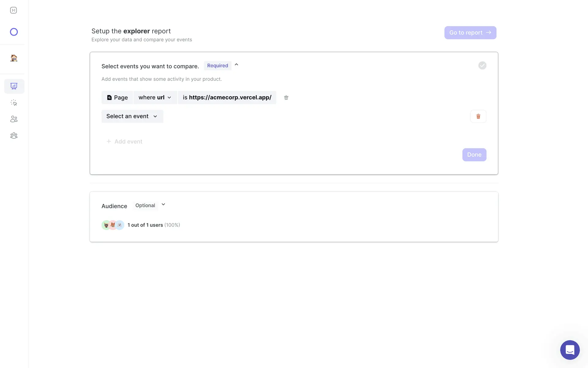This screenshot has width=588, height=368.
Task: Open the 'Select an event' dropdown
Action: click(132, 116)
